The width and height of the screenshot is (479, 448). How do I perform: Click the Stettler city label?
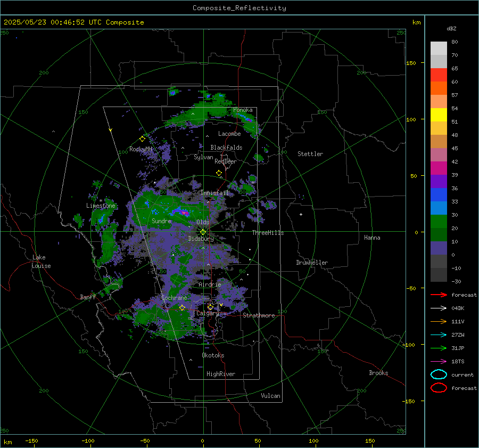pyautogui.click(x=310, y=154)
